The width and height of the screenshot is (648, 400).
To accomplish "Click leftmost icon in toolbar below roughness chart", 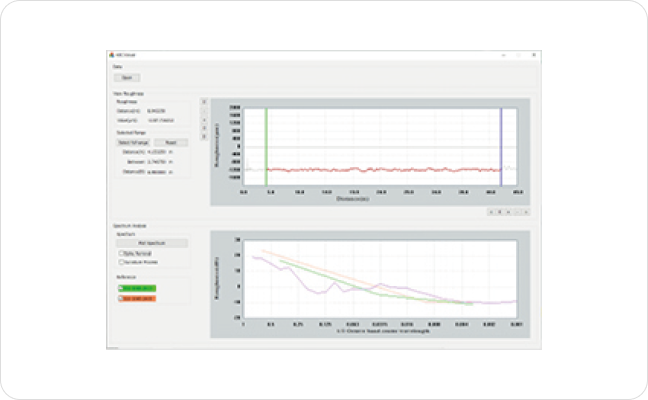I will click(x=490, y=212).
